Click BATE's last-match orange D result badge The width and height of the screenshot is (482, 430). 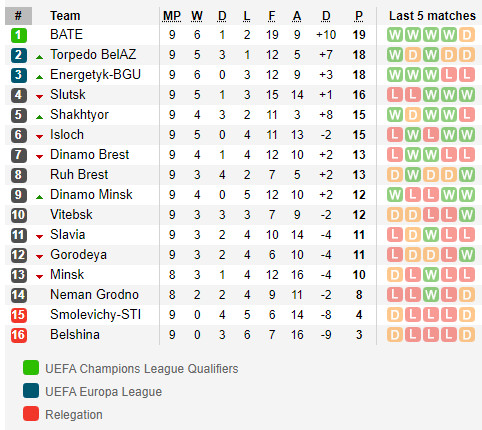pos(467,35)
